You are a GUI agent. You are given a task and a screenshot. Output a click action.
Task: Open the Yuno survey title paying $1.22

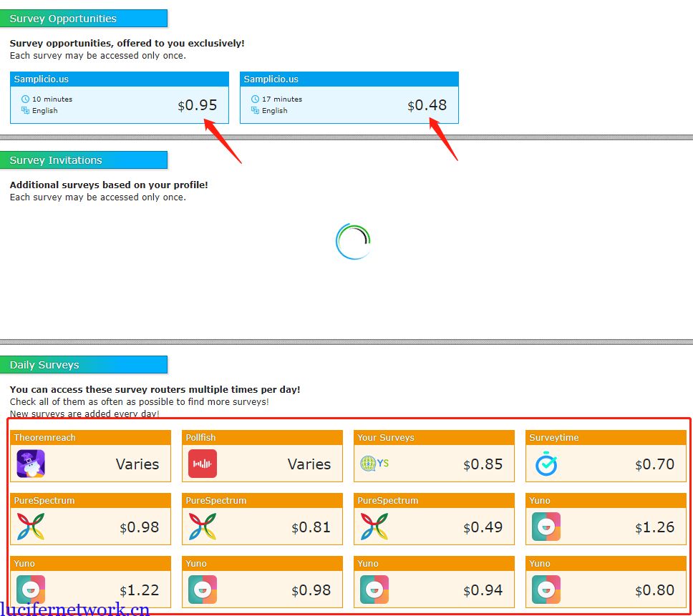24,564
